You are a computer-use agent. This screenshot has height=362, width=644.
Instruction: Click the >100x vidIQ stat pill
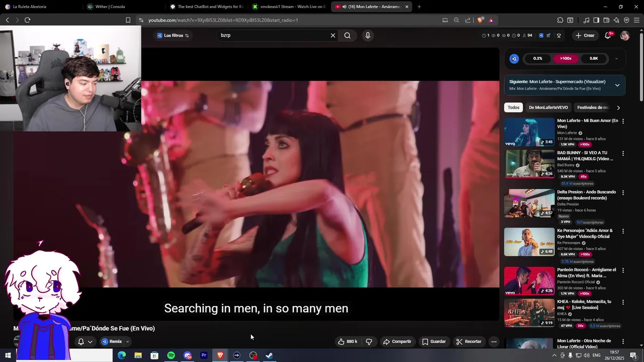click(566, 59)
